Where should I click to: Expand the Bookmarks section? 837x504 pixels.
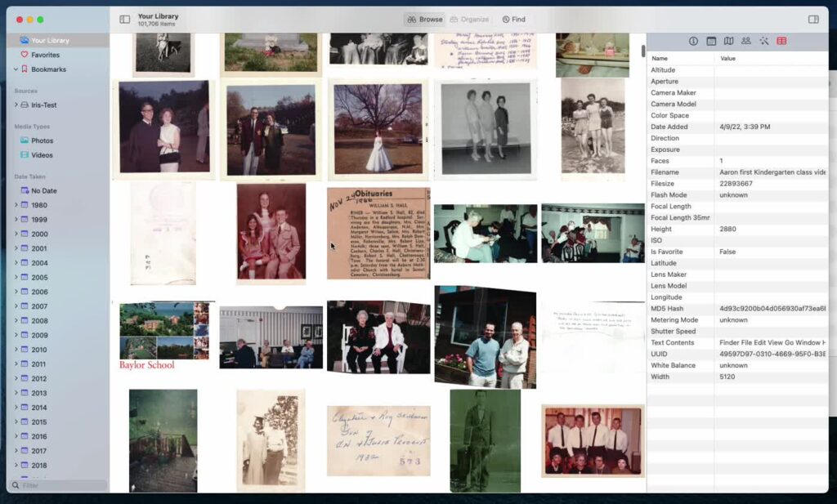(x=16, y=69)
